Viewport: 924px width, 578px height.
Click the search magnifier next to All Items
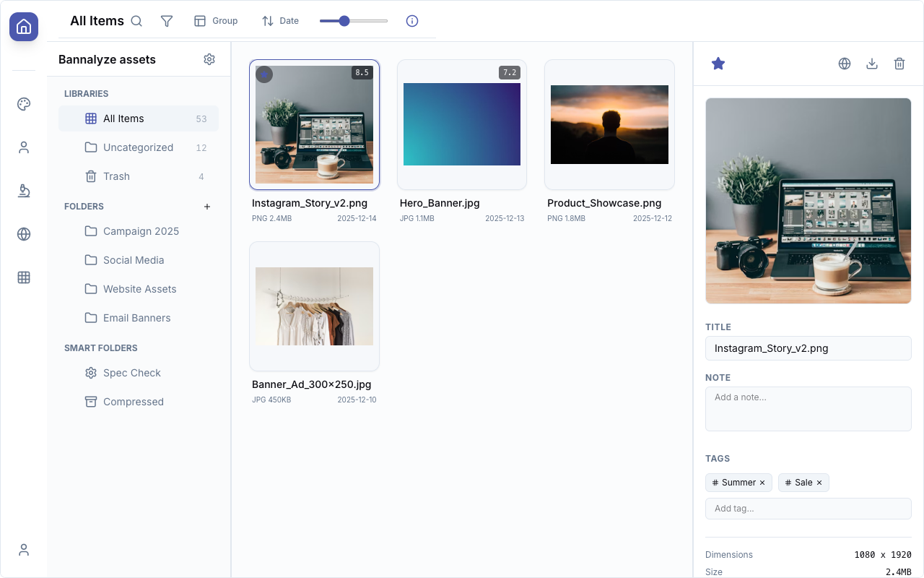pyautogui.click(x=136, y=21)
